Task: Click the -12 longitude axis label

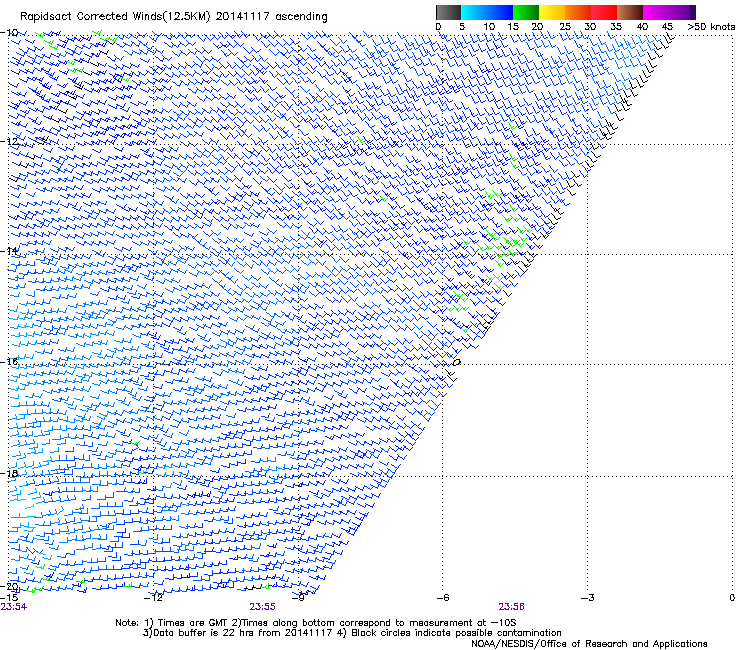Action: [x=153, y=598]
